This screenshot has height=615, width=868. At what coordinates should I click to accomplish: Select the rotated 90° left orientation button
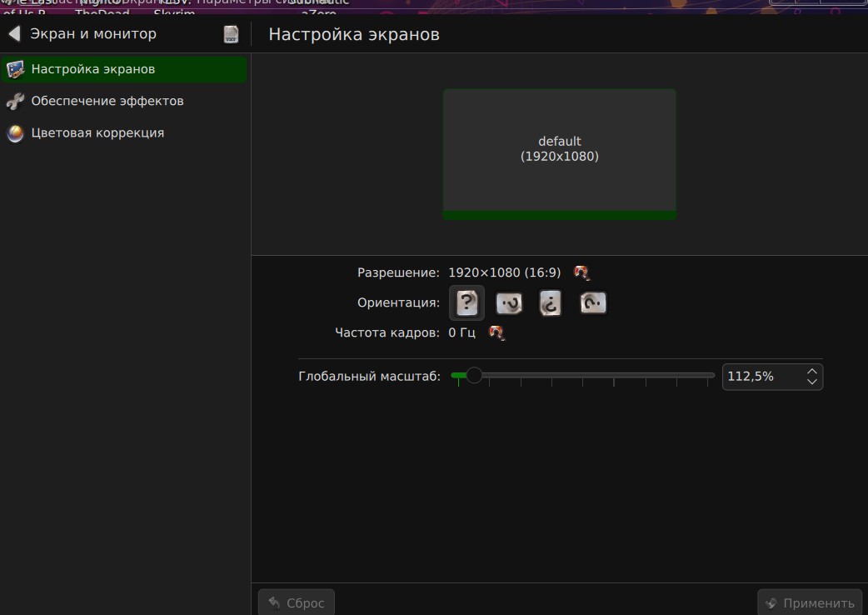tap(509, 303)
